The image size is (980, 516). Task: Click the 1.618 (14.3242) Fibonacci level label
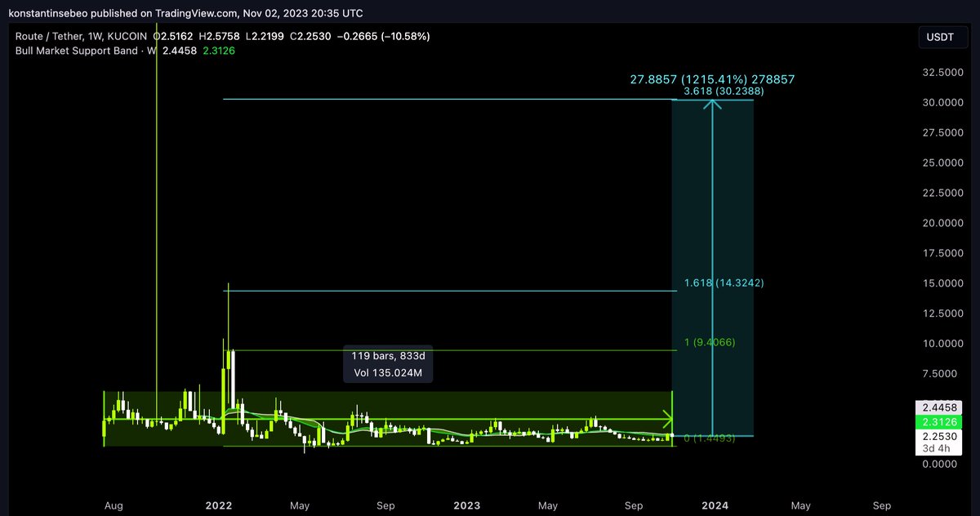(724, 282)
